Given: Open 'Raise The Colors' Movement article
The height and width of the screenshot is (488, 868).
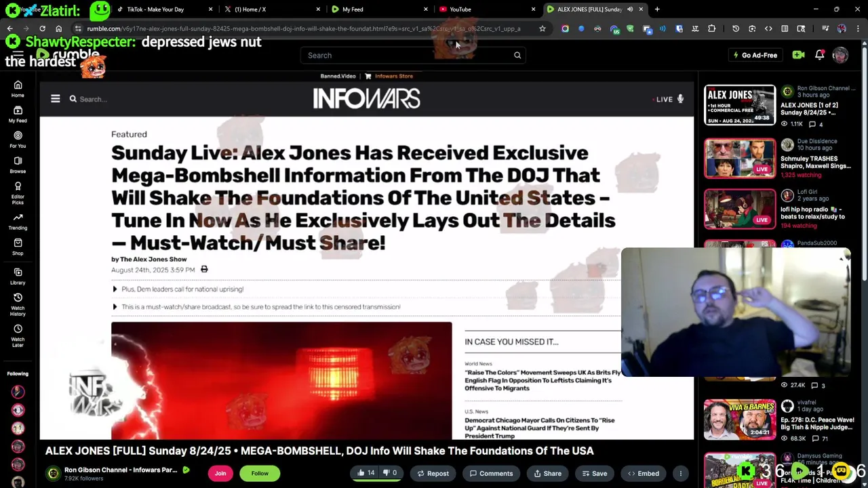Looking at the screenshot, I should click(542, 380).
